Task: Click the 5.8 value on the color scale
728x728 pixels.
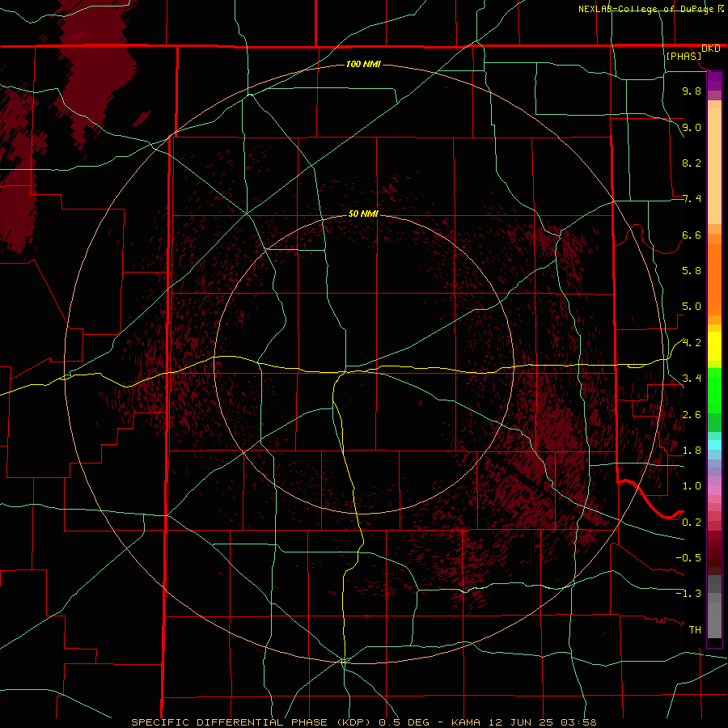Action: coord(692,271)
